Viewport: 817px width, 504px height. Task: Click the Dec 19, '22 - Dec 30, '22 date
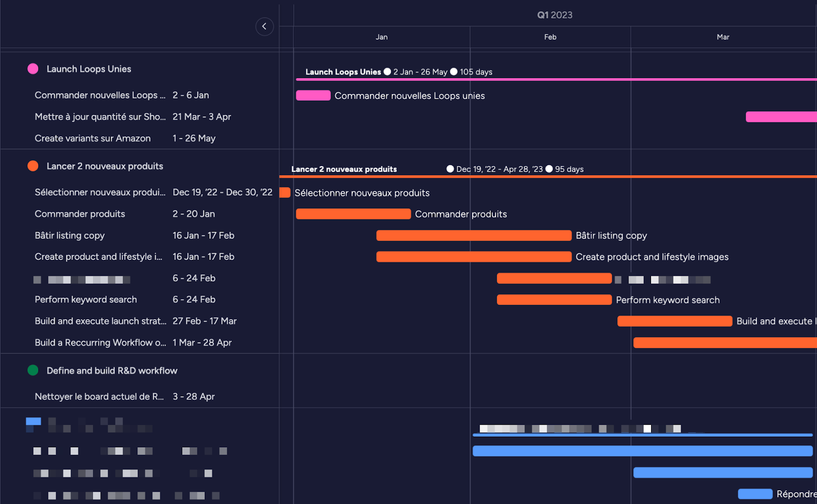[x=223, y=193]
